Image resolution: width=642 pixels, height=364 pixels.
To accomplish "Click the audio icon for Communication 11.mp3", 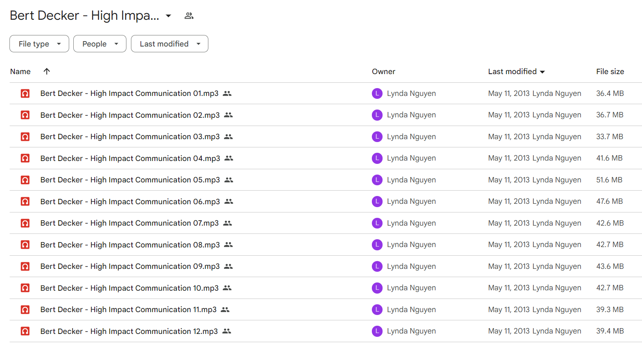I will [25, 310].
